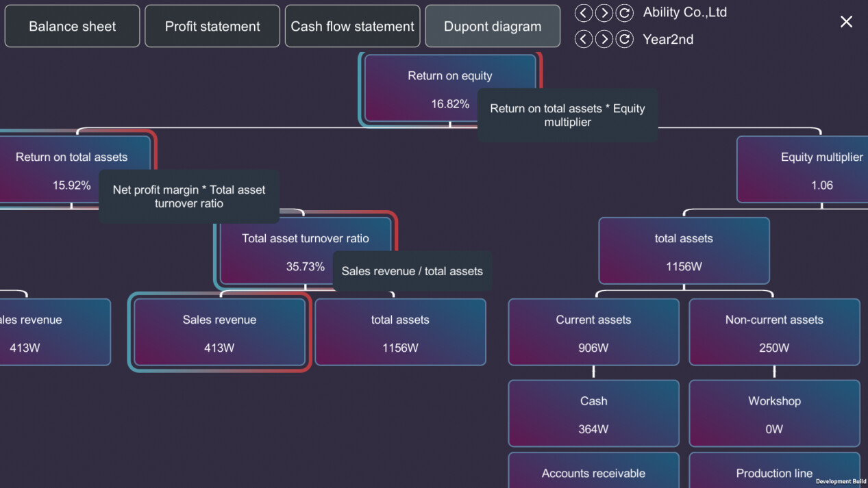The height and width of the screenshot is (488, 868).
Task: Select the Workshop 0W node
Action: (774, 414)
